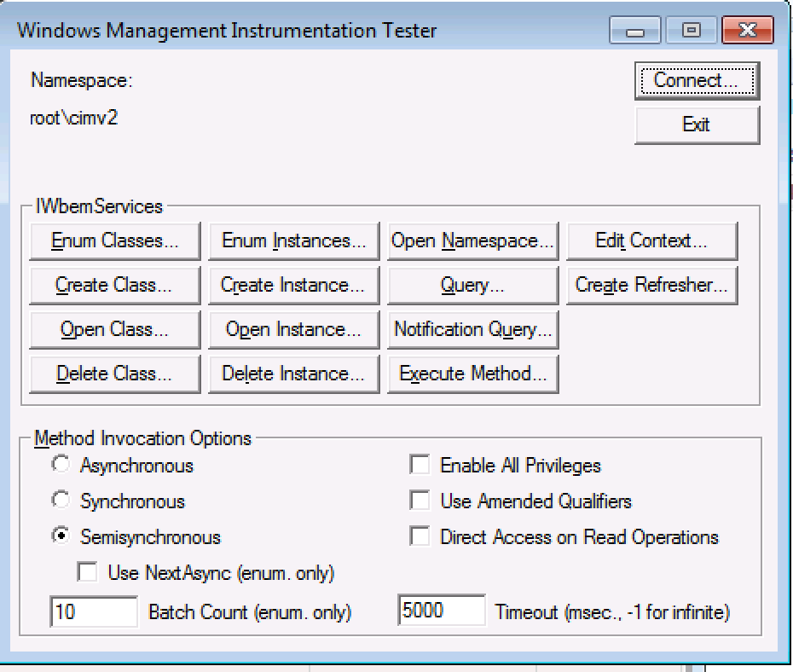The image size is (793, 672).
Task: Open Notification Query... dialog
Action: (x=473, y=330)
